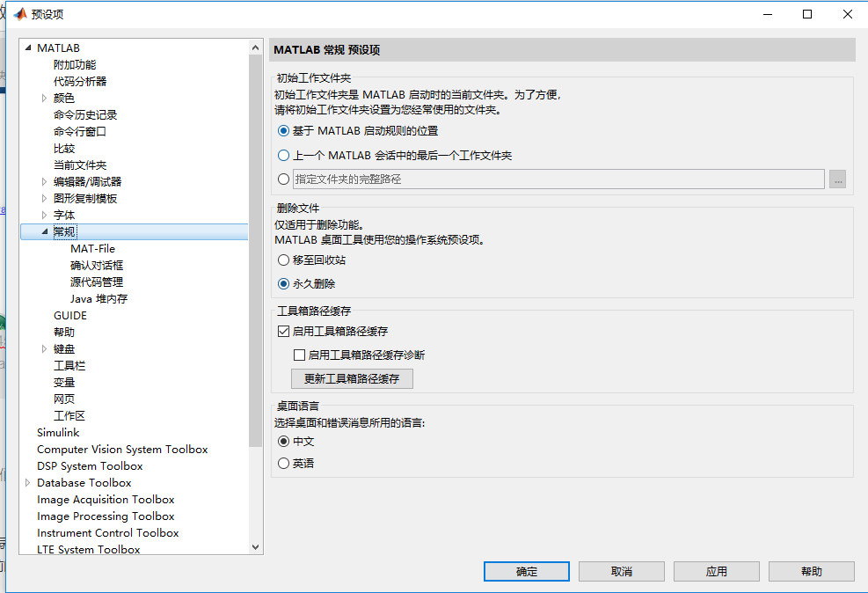Select the specify full folder path radio

click(x=283, y=179)
